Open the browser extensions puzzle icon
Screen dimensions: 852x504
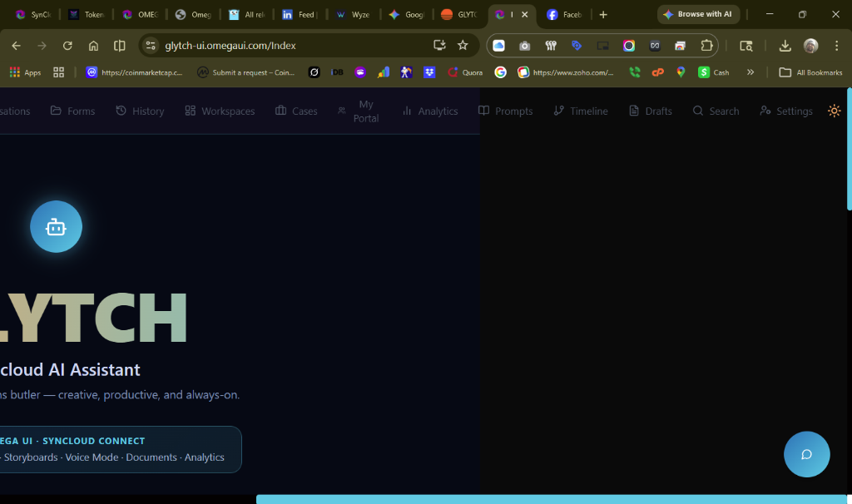(706, 46)
